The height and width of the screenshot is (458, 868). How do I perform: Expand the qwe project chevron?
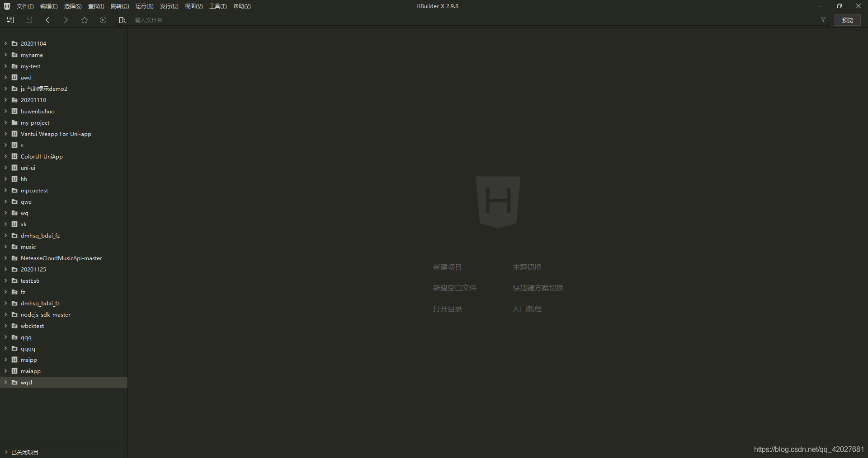[5, 201]
